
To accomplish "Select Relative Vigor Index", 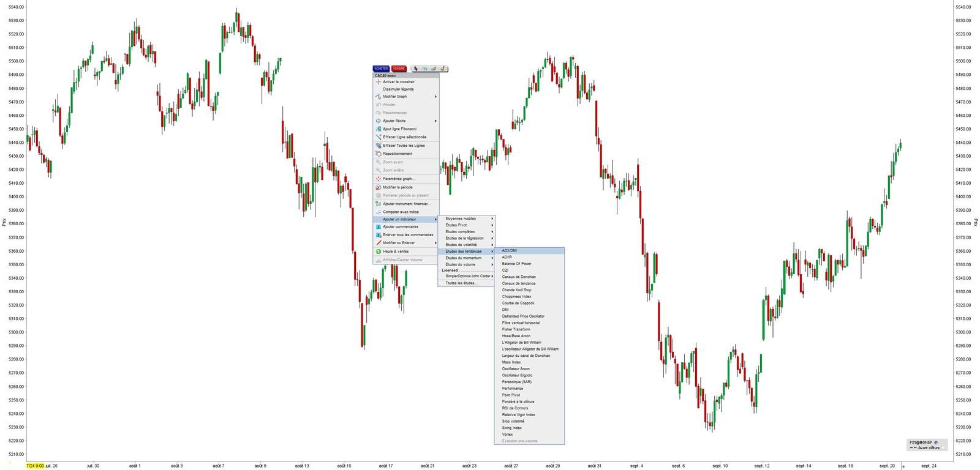I will click(x=529, y=415).
